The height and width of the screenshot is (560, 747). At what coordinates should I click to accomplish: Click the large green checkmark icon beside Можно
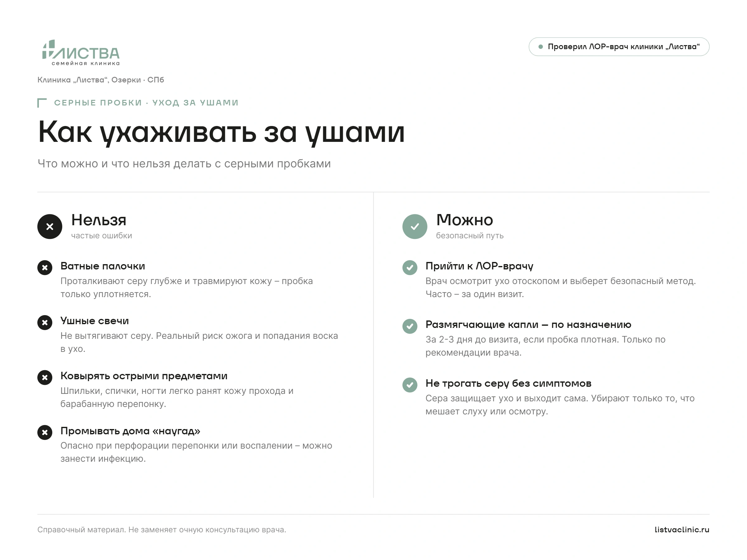click(415, 226)
